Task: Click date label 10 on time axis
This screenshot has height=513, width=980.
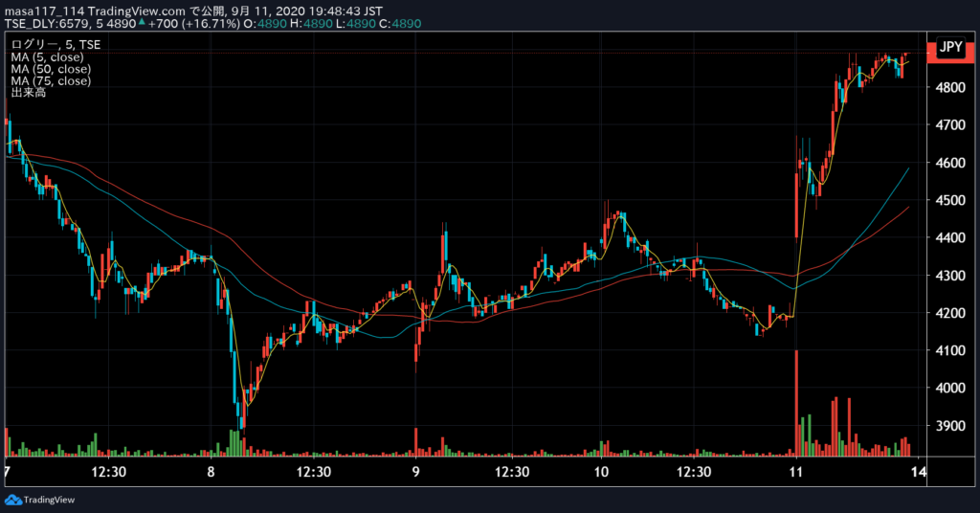Action: point(601,472)
